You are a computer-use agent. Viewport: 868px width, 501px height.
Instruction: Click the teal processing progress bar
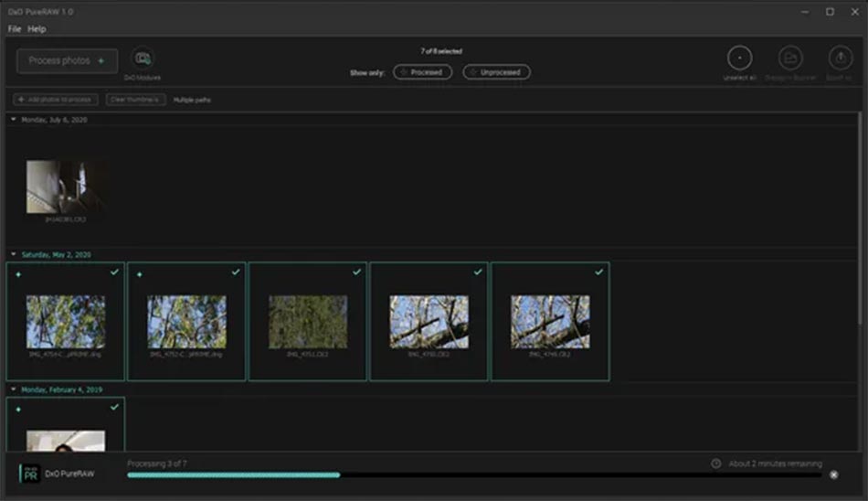click(234, 475)
